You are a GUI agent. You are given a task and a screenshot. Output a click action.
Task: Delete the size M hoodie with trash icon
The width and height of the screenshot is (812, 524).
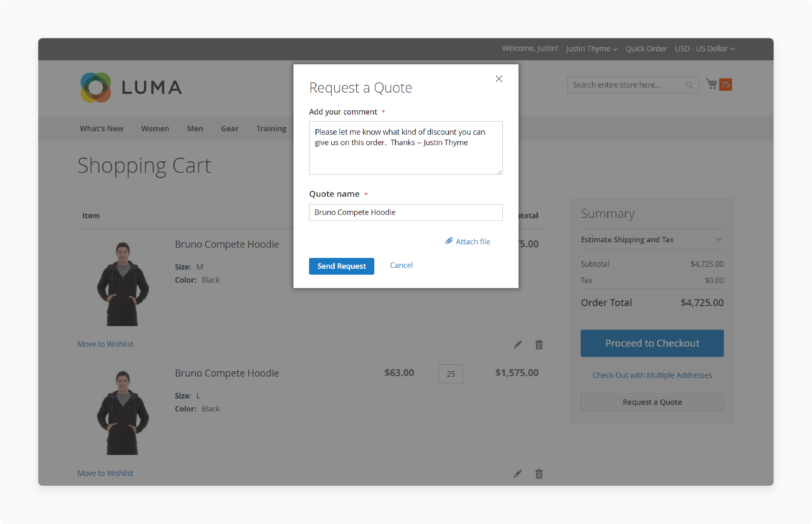539,345
